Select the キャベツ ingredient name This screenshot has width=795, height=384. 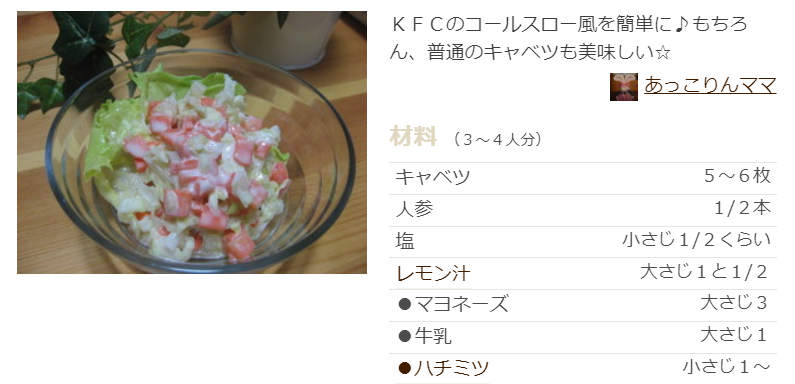tap(432, 177)
